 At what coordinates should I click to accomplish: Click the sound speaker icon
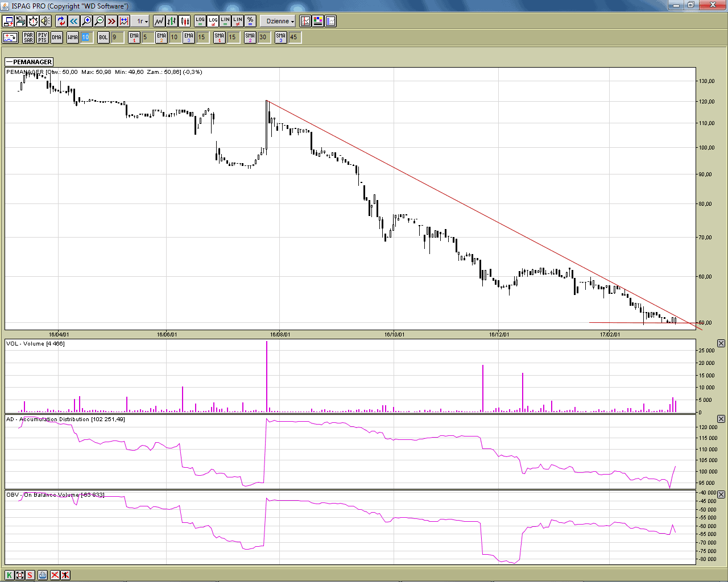coord(45,21)
